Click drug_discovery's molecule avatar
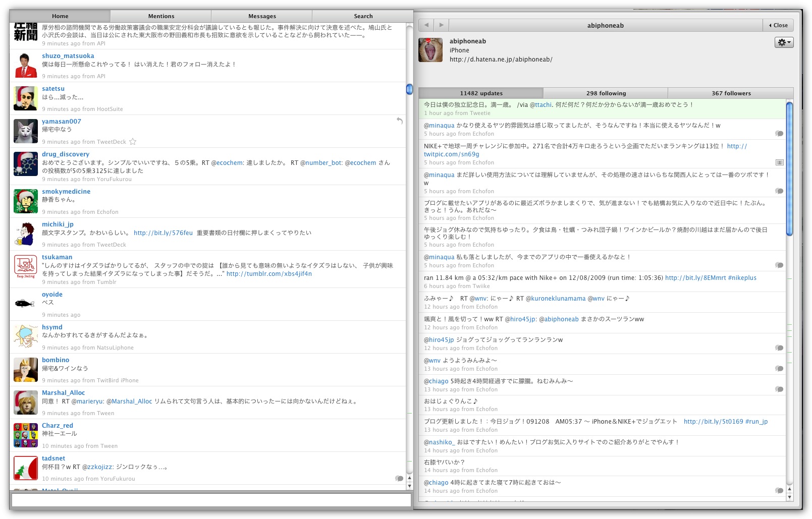This screenshot has width=812, height=519. coord(26,164)
